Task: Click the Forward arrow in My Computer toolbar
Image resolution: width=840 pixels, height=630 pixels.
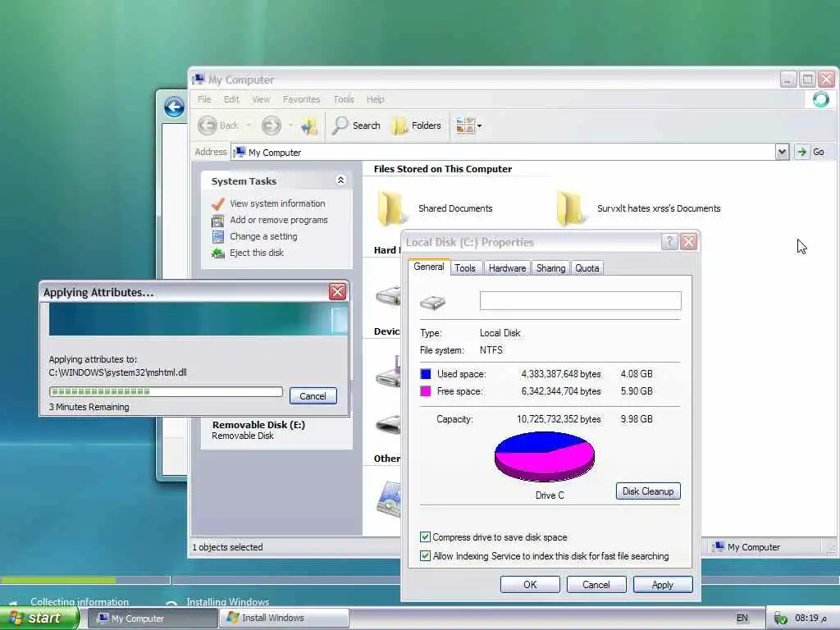Action: click(271, 126)
